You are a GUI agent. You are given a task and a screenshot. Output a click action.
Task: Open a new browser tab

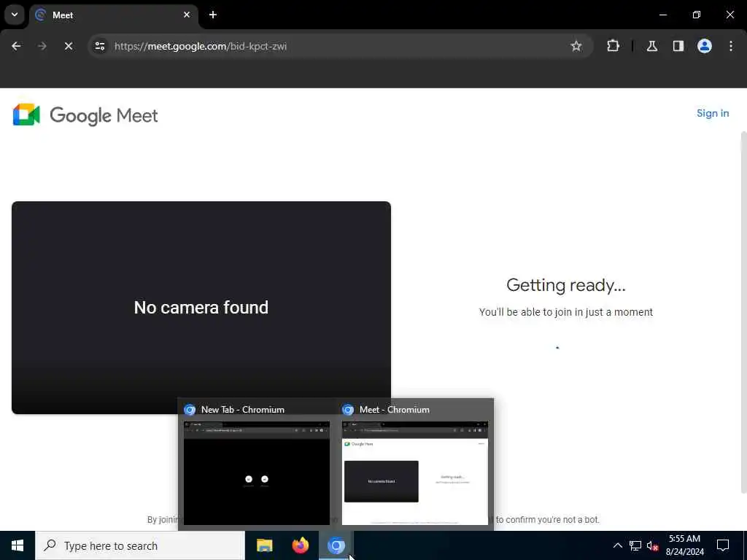[213, 15]
